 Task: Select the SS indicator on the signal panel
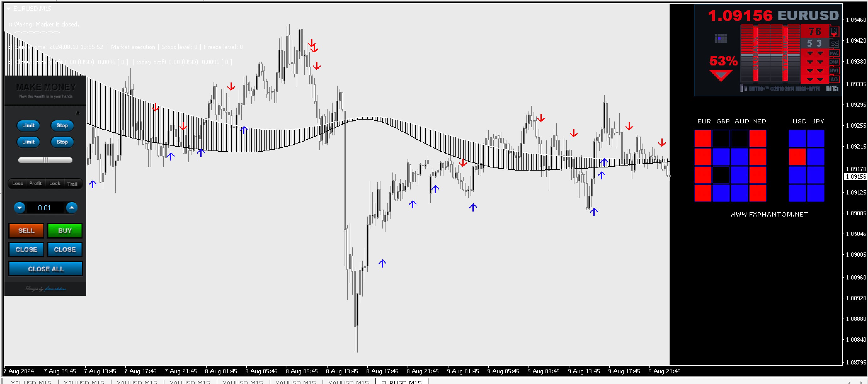(835, 43)
